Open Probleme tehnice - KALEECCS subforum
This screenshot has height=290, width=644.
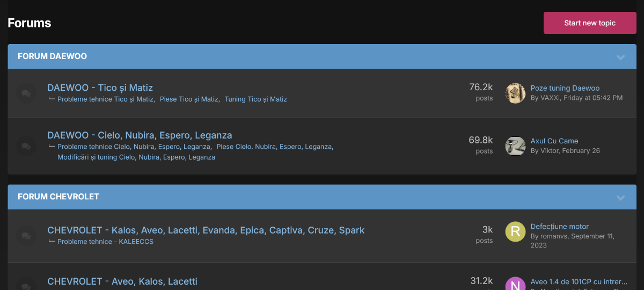coord(105,242)
